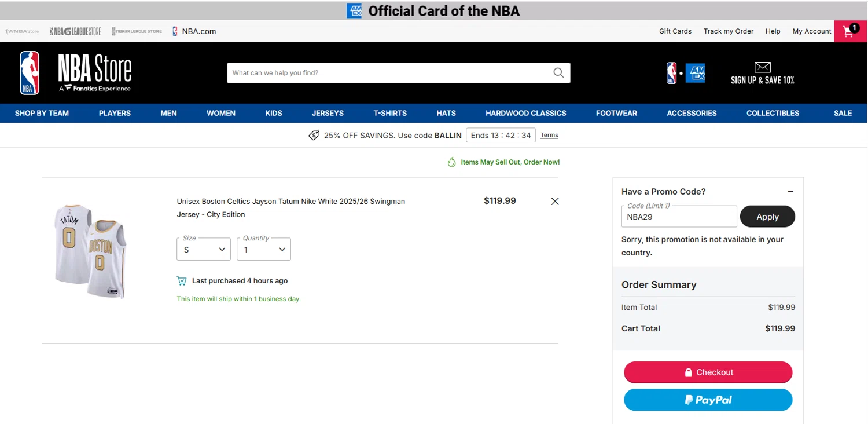The width and height of the screenshot is (868, 424).
Task: Proceed with the Checkout button
Action: (x=708, y=372)
